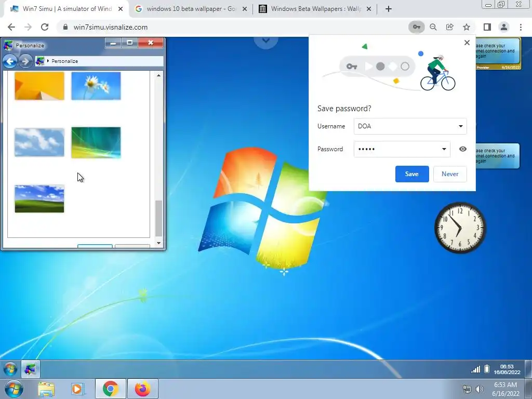Click simulated taskbar clock 06:53
This screenshot has height=399, width=532.
point(507,369)
